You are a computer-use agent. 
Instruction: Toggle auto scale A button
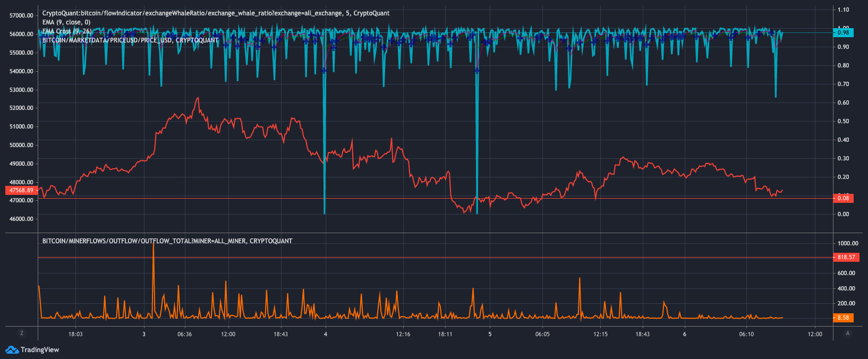pyautogui.click(x=848, y=334)
